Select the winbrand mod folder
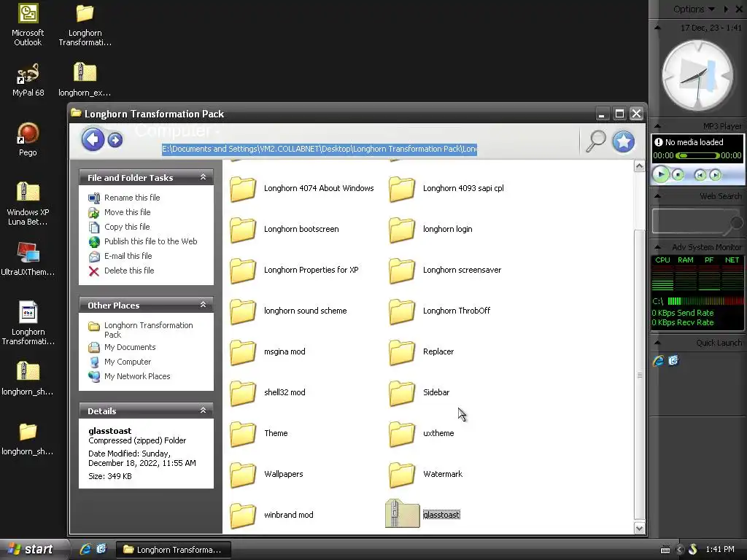 [x=271, y=516]
